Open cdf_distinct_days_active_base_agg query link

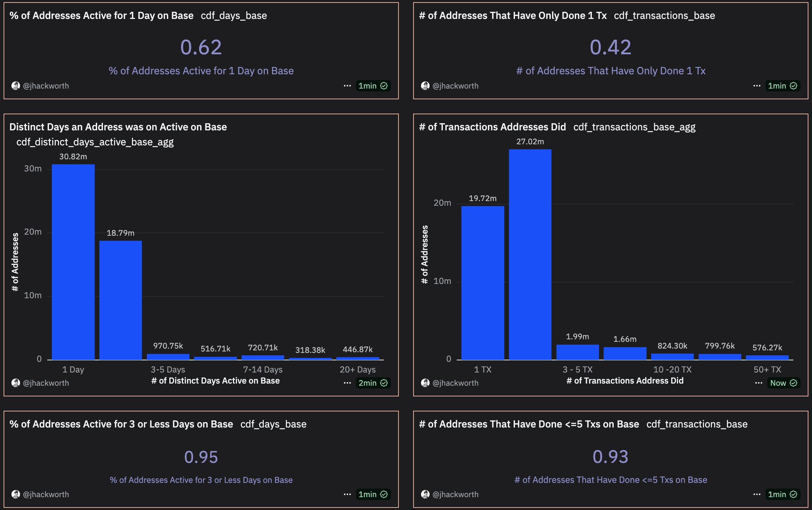(95, 142)
